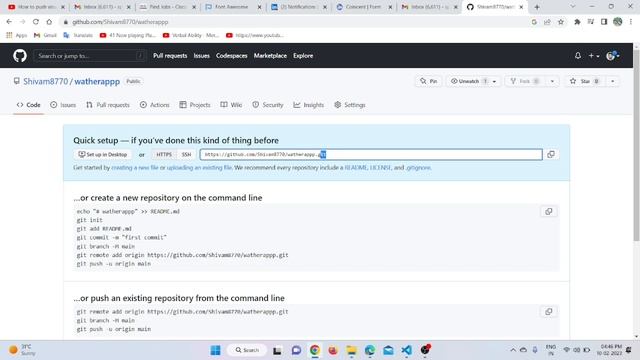Bookmark this page with star icon
This screenshot has height=360, width=640.
tap(561, 22)
